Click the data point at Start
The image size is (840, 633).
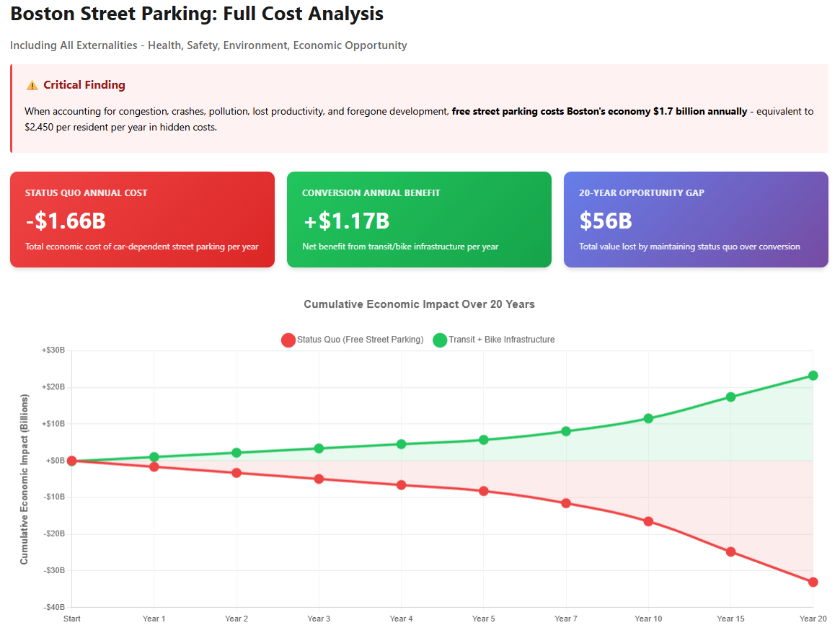(71, 461)
